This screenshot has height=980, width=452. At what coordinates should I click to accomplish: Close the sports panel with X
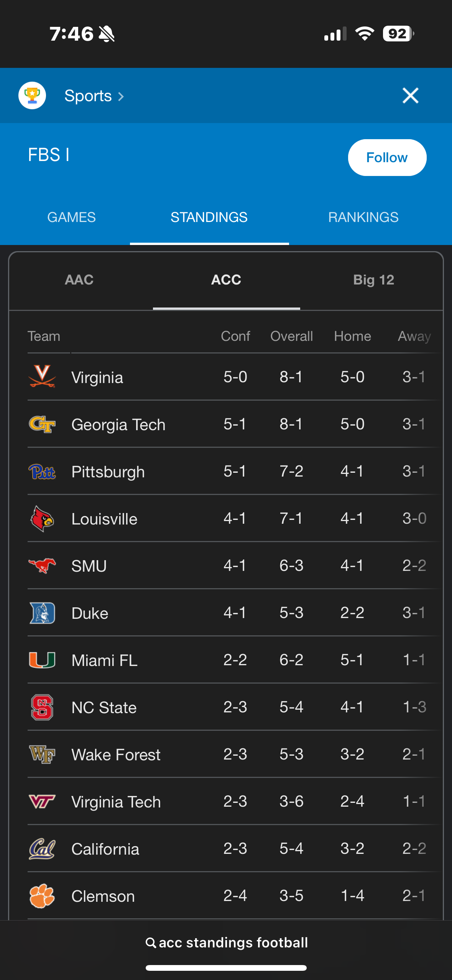[410, 95]
